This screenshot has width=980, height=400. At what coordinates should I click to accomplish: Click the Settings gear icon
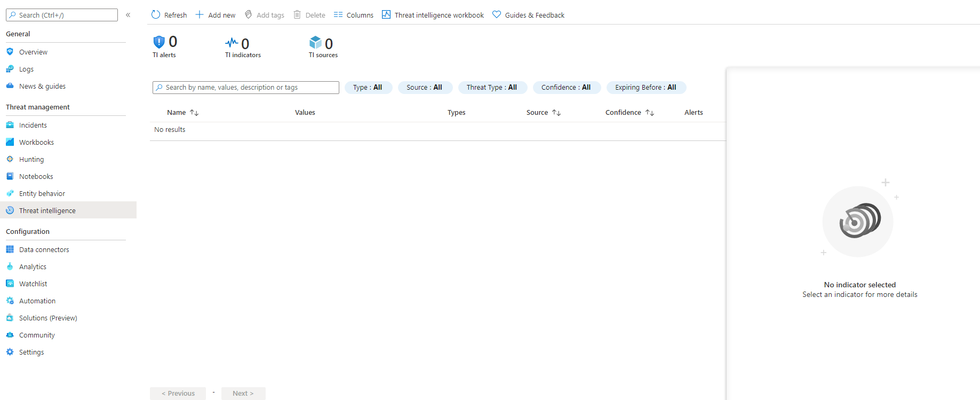coord(10,352)
